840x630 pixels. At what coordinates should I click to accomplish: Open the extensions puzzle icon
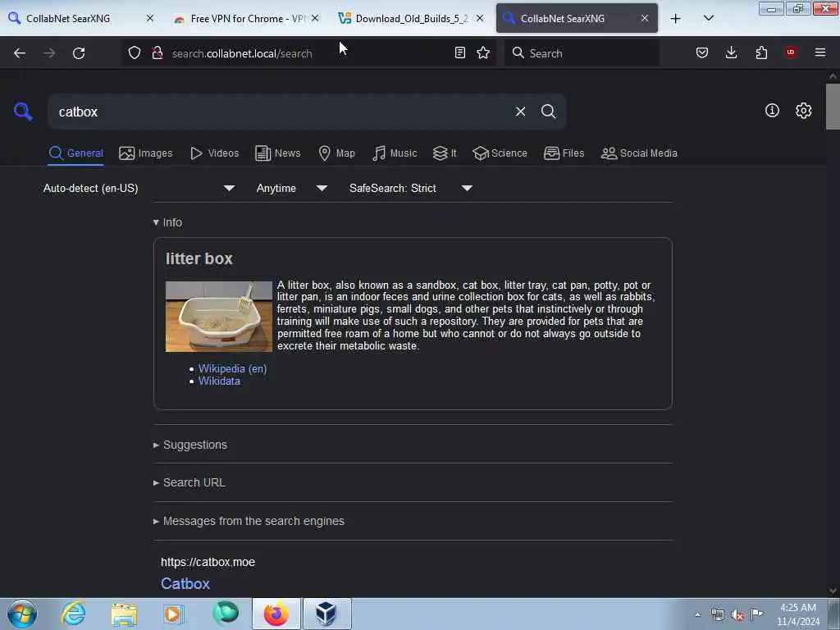point(761,52)
